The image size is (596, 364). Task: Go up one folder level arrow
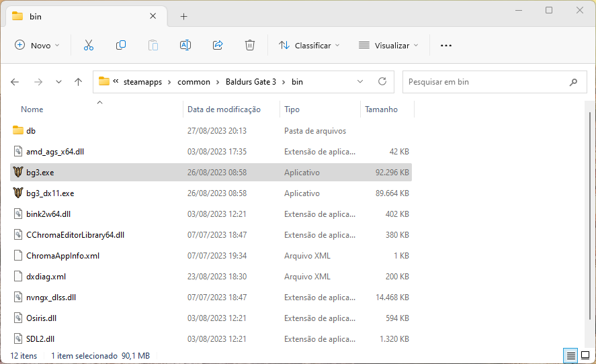pyautogui.click(x=79, y=82)
